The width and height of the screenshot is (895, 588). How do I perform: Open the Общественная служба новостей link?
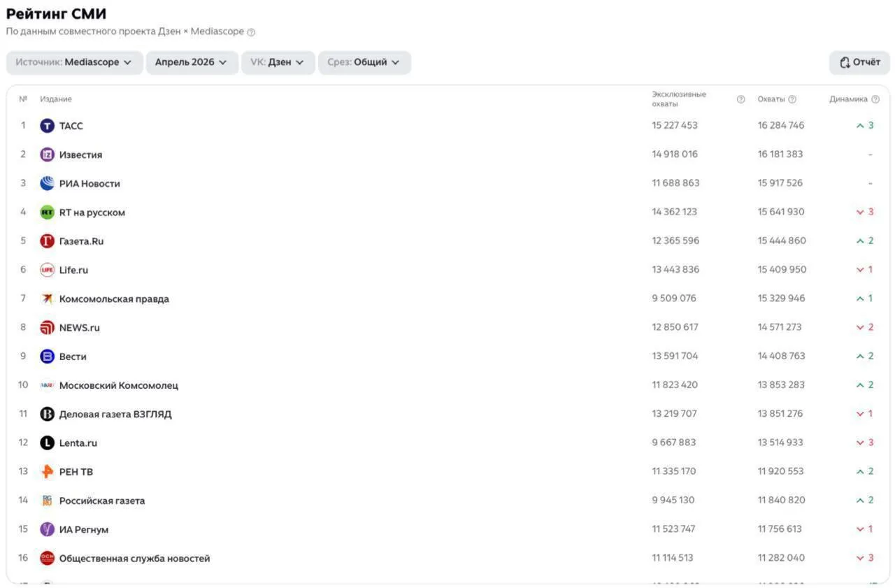[134, 559]
